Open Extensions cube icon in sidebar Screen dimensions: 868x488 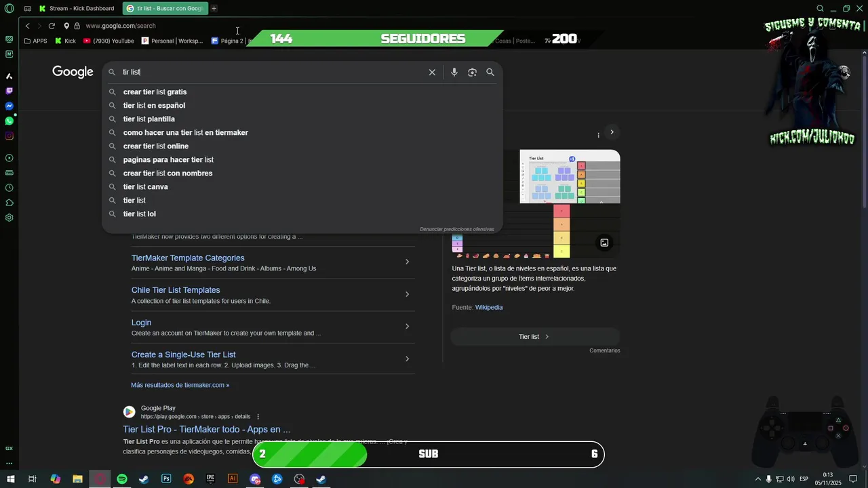coord(9,203)
